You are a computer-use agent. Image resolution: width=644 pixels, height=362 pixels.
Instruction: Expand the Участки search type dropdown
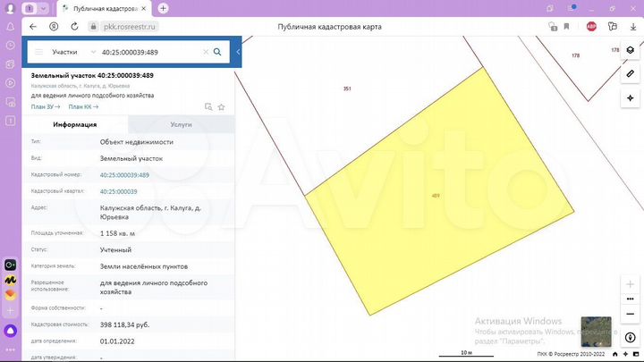93,52
